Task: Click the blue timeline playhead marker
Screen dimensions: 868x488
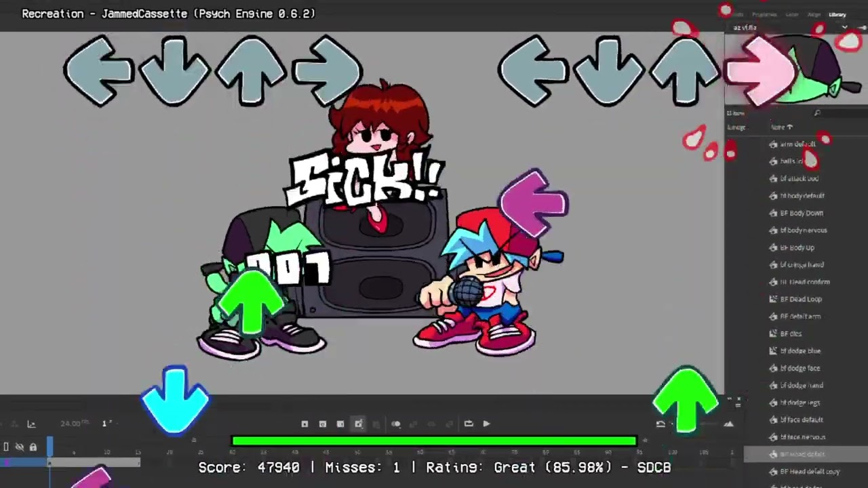Action: 50,446
